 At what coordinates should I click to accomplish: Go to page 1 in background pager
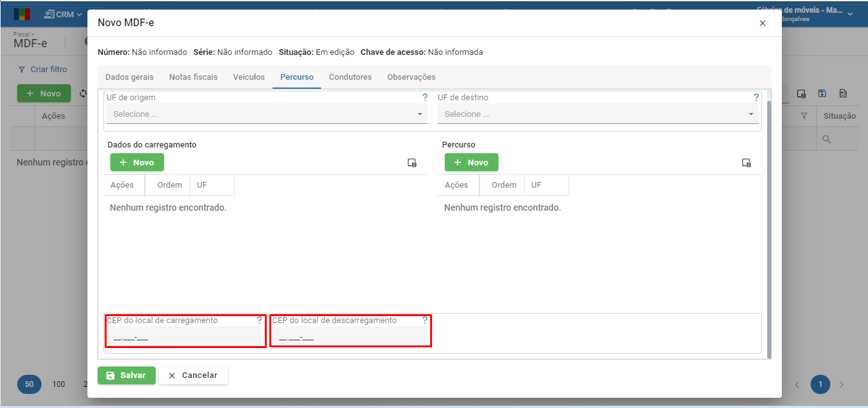click(820, 384)
